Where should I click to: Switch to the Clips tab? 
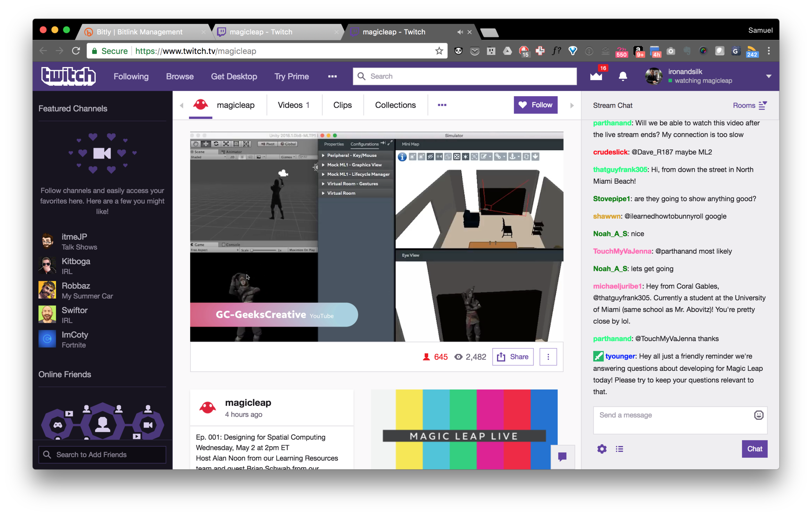(x=342, y=105)
